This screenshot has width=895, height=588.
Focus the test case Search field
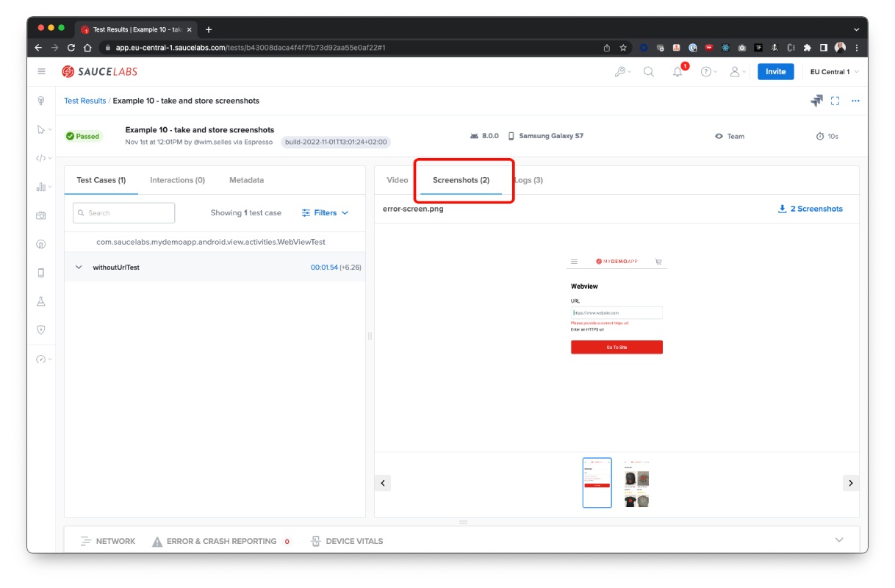[x=124, y=213]
